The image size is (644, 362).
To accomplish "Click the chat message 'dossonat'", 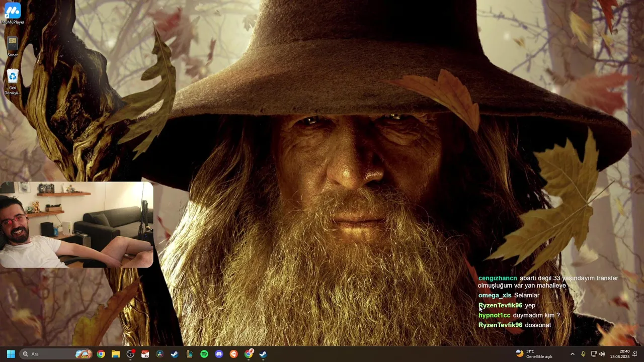I will tap(538, 325).
